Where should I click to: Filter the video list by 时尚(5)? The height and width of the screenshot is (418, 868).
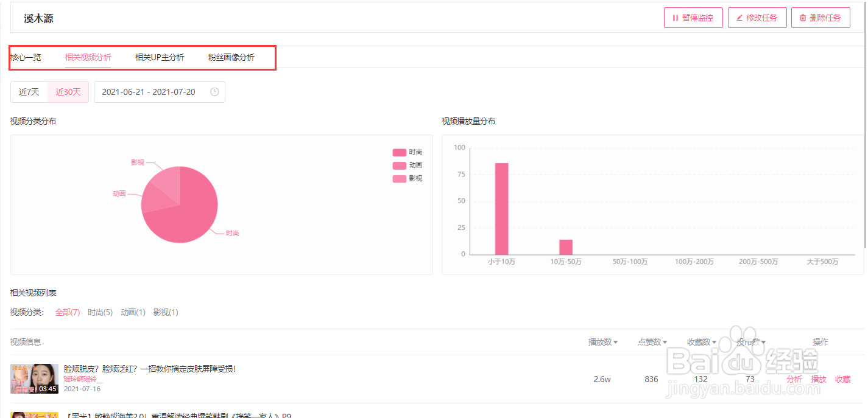[100, 312]
